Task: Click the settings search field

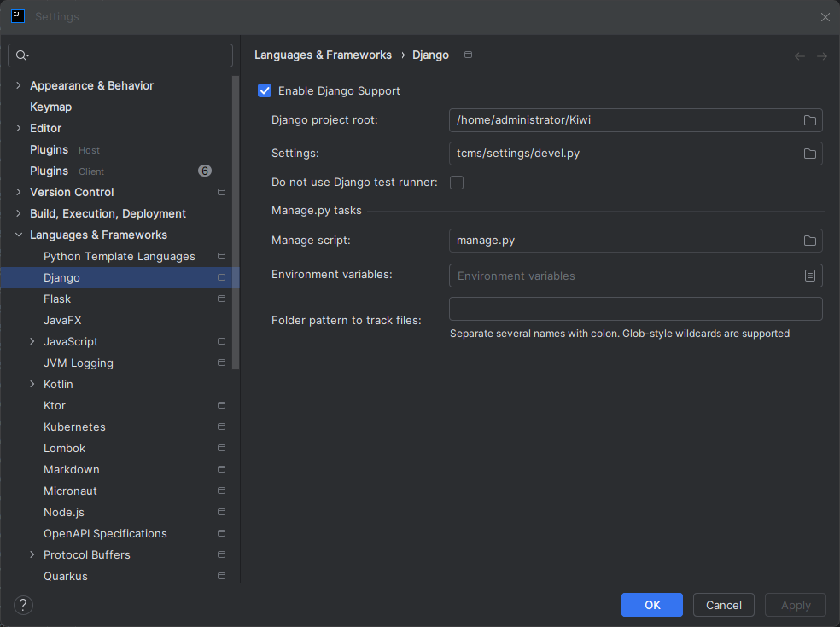Action: pos(120,55)
